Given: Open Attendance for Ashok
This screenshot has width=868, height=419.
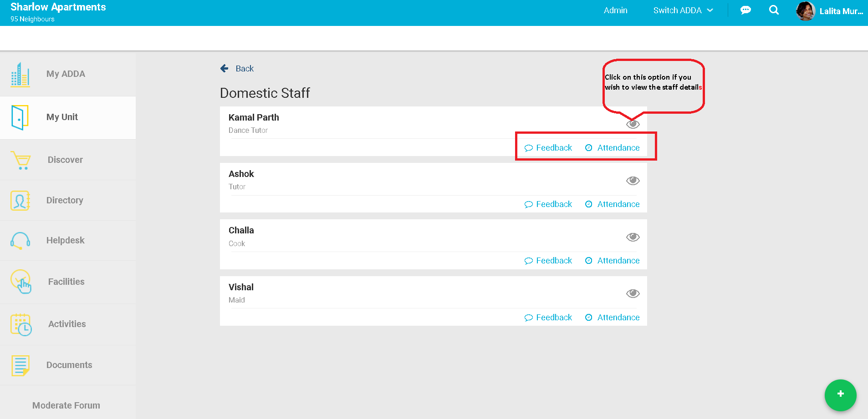Looking at the screenshot, I should pos(613,204).
